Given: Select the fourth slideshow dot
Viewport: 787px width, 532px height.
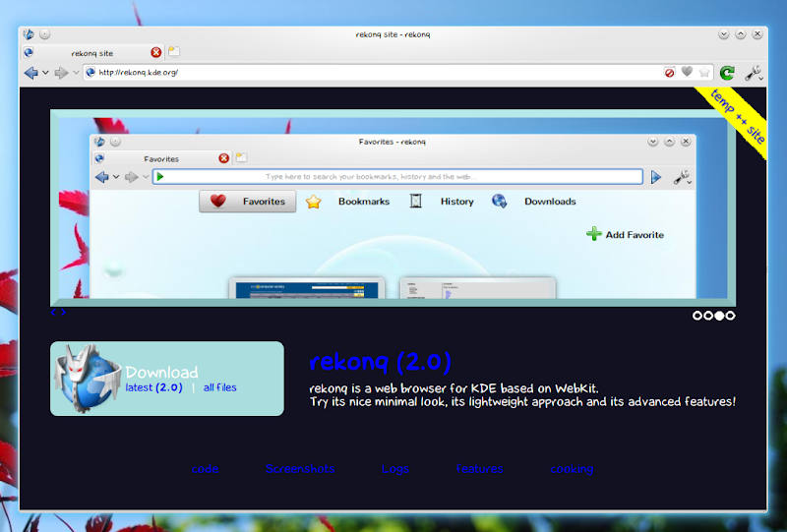Looking at the screenshot, I should click(x=730, y=316).
